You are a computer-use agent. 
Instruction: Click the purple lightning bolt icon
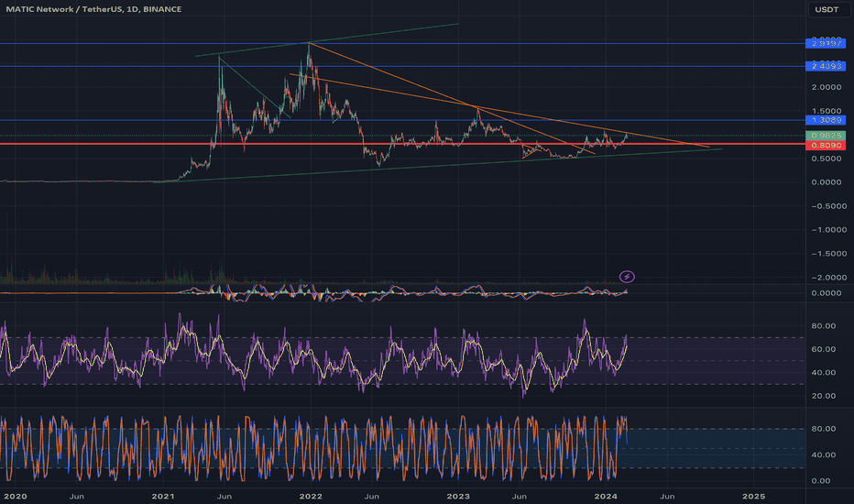tap(627, 277)
